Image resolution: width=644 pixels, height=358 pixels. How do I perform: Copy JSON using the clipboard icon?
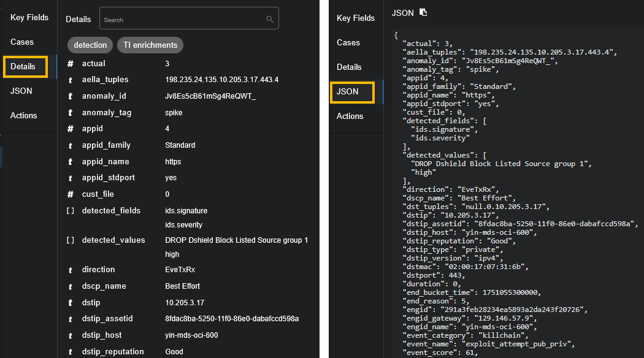point(423,12)
